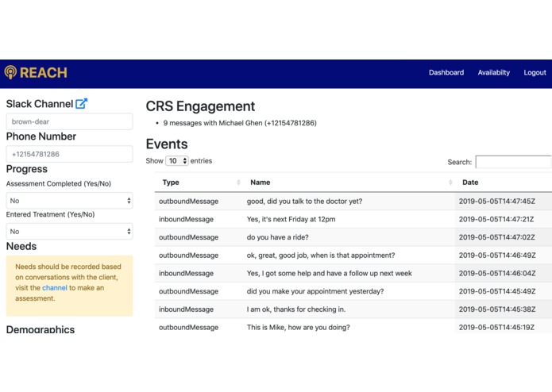Image resolution: width=552 pixels, height=392 pixels.
Task: Click date 2019-05-05T14:45:49Z
Action: pos(497,291)
